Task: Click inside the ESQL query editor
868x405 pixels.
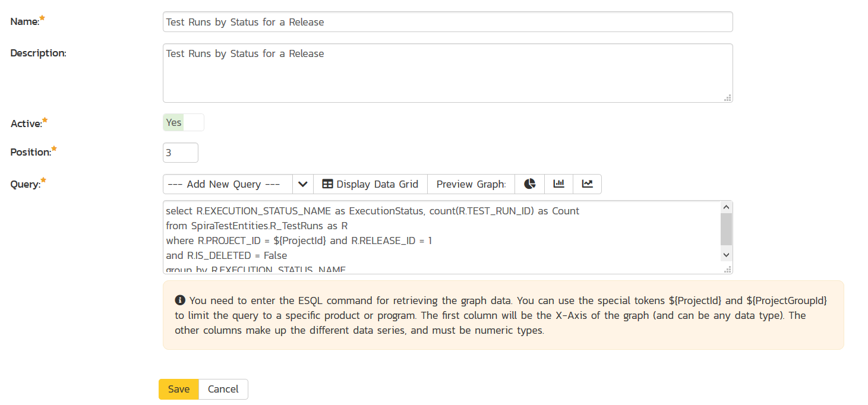Action: click(x=416, y=238)
